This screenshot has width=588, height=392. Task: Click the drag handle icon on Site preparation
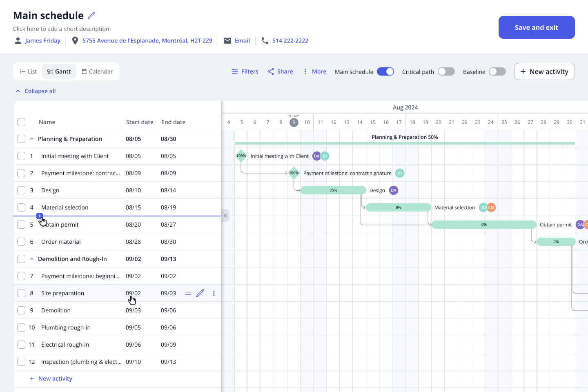pos(188,293)
